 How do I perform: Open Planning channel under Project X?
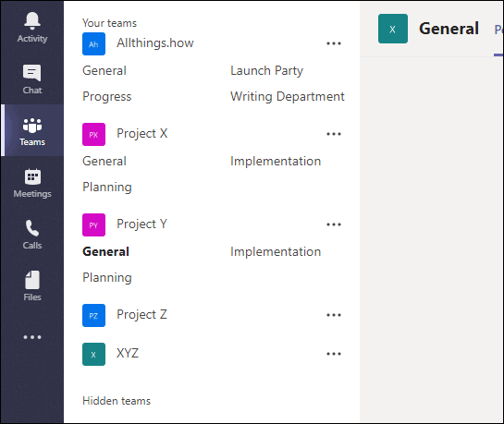[107, 188]
